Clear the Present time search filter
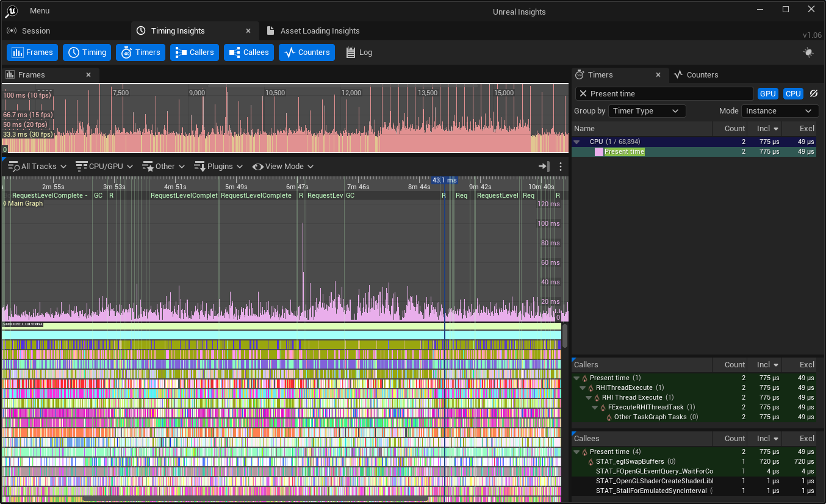 pyautogui.click(x=583, y=93)
